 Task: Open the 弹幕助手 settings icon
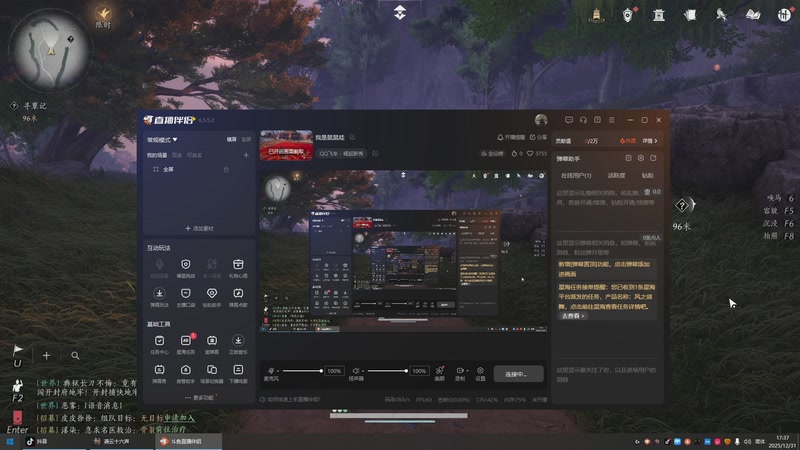(641, 158)
